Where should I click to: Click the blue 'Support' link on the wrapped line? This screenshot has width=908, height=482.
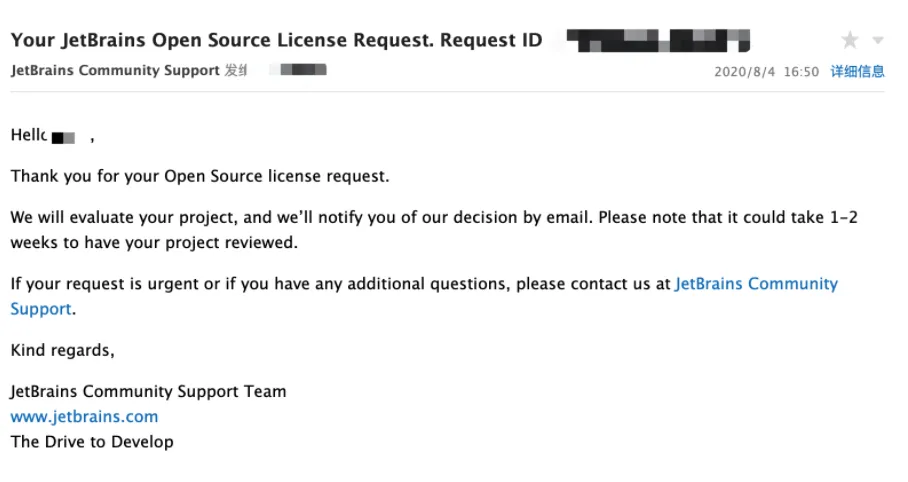coord(41,309)
